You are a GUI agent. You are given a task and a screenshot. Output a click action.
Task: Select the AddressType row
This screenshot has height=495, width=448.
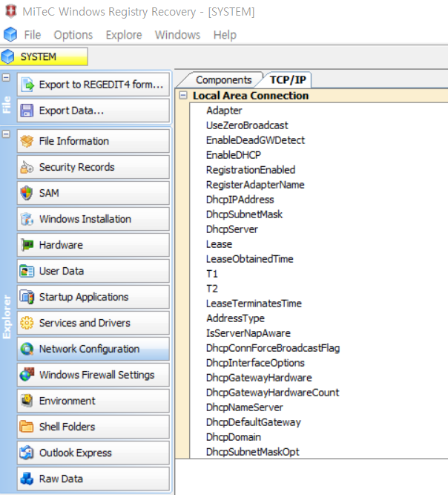pos(319,318)
